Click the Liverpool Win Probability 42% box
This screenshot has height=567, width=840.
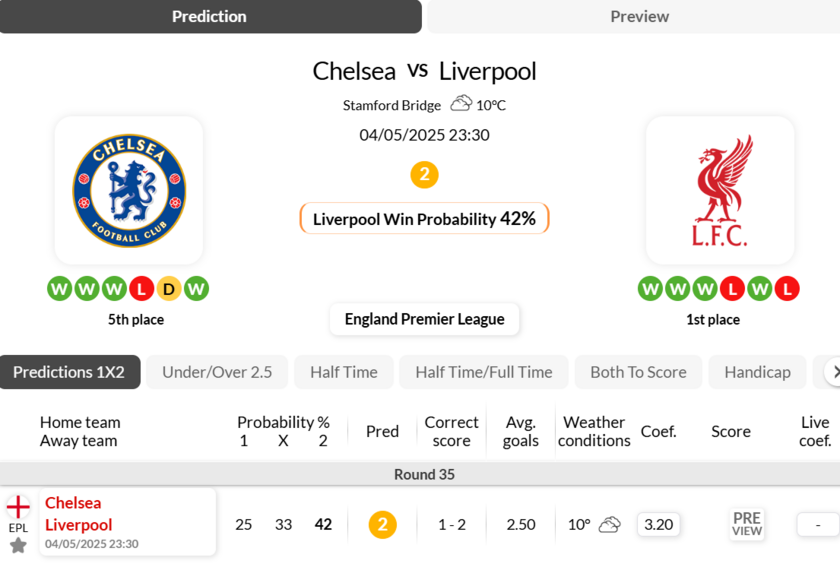tap(424, 219)
